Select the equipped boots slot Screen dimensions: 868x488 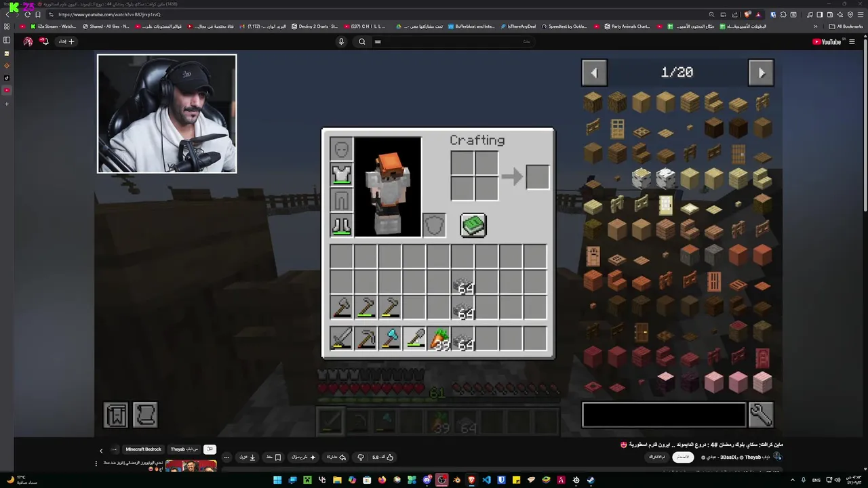[x=341, y=225]
